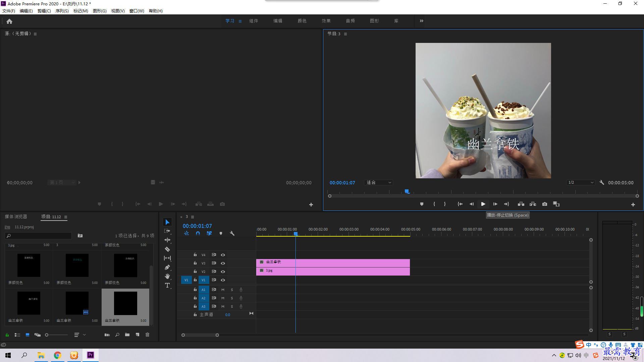Toggle Snap in timeline magnet icon
The height and width of the screenshot is (362, 644).
point(198,233)
